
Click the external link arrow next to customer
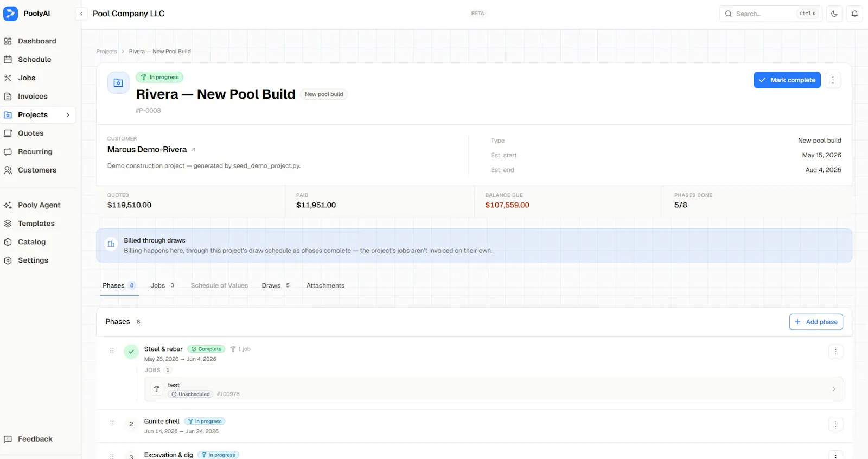coord(193,150)
